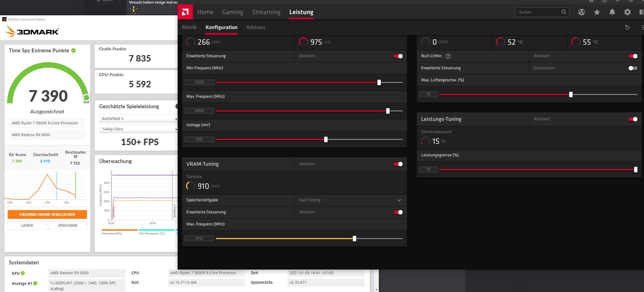
Task: Enable fan Erweiterte Steuerung switch
Action: tap(633, 68)
